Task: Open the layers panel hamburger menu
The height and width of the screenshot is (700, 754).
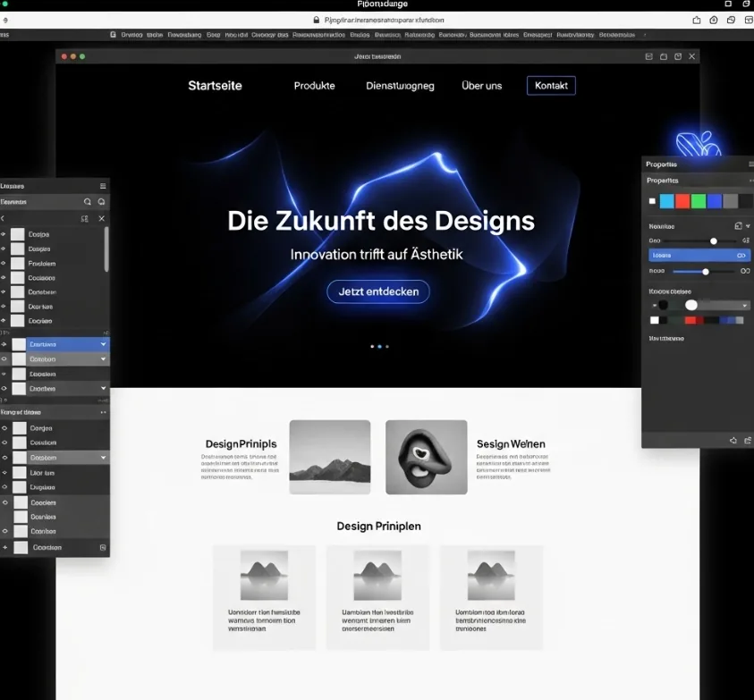Action: click(103, 186)
